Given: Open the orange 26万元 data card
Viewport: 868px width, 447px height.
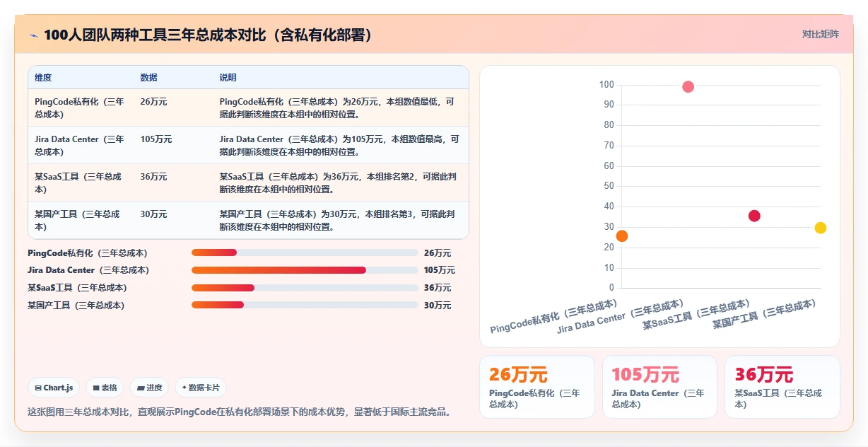Looking at the screenshot, I should pyautogui.click(x=537, y=387).
